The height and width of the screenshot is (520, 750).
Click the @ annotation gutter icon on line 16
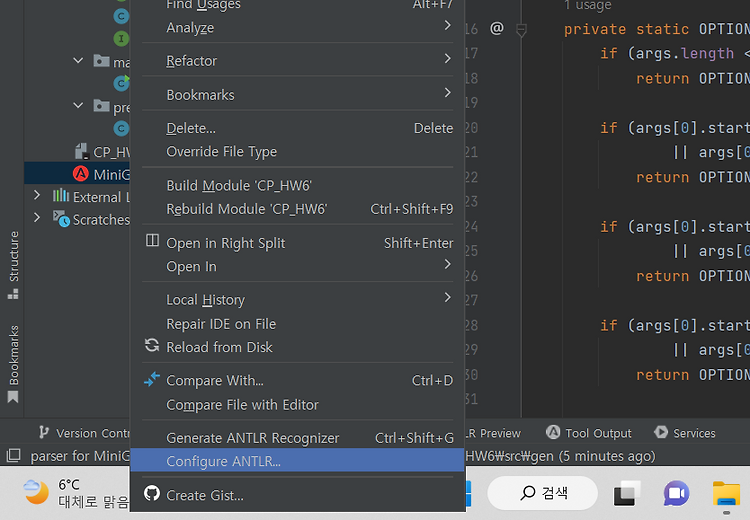(x=497, y=28)
